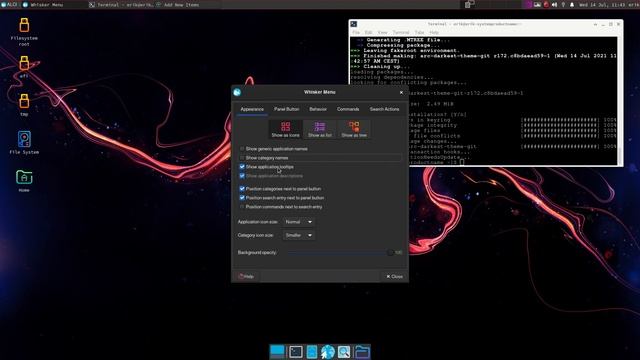This screenshot has width=640, height=360.
Task: Open the Help menu in Terminal window
Action: 434,32
